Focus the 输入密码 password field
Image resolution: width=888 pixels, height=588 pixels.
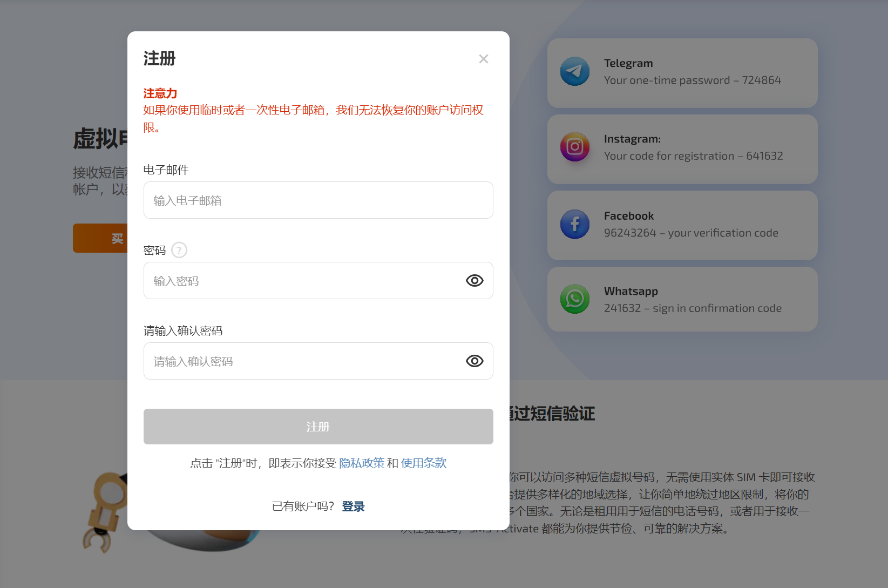318,281
